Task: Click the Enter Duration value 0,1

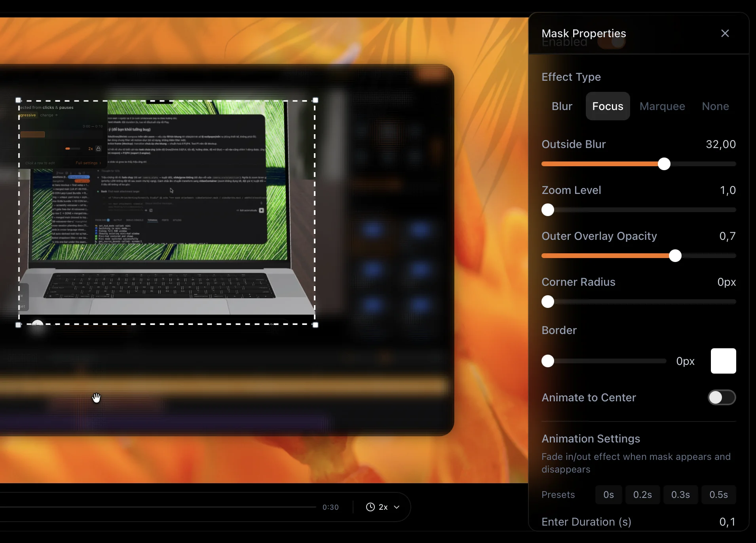Action: pyautogui.click(x=728, y=522)
